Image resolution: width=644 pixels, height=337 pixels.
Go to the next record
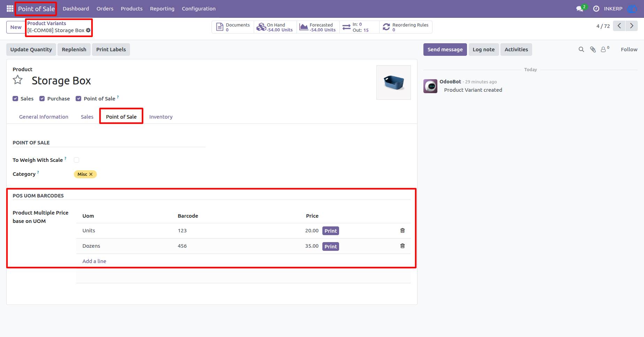[632, 26]
